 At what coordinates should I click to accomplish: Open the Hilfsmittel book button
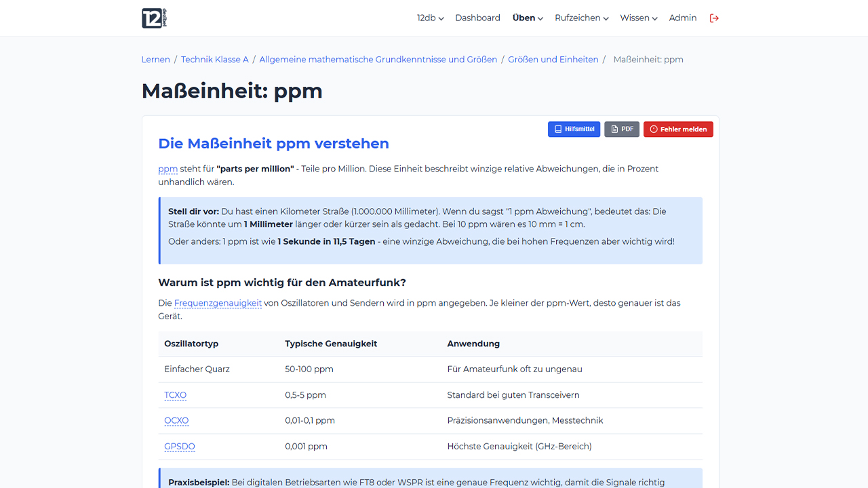574,129
